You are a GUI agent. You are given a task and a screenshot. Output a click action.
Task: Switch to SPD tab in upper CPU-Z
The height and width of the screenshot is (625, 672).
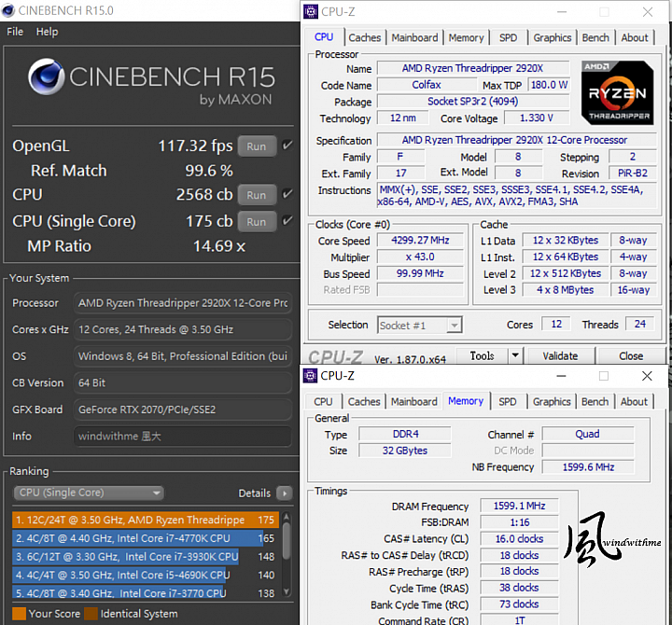tap(509, 37)
